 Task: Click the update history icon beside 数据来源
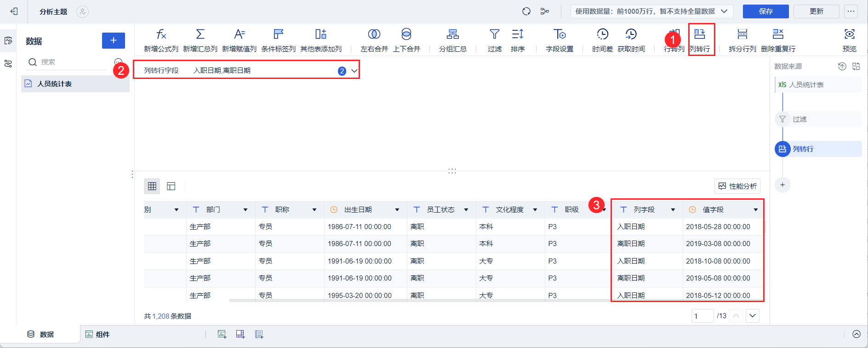coord(842,67)
